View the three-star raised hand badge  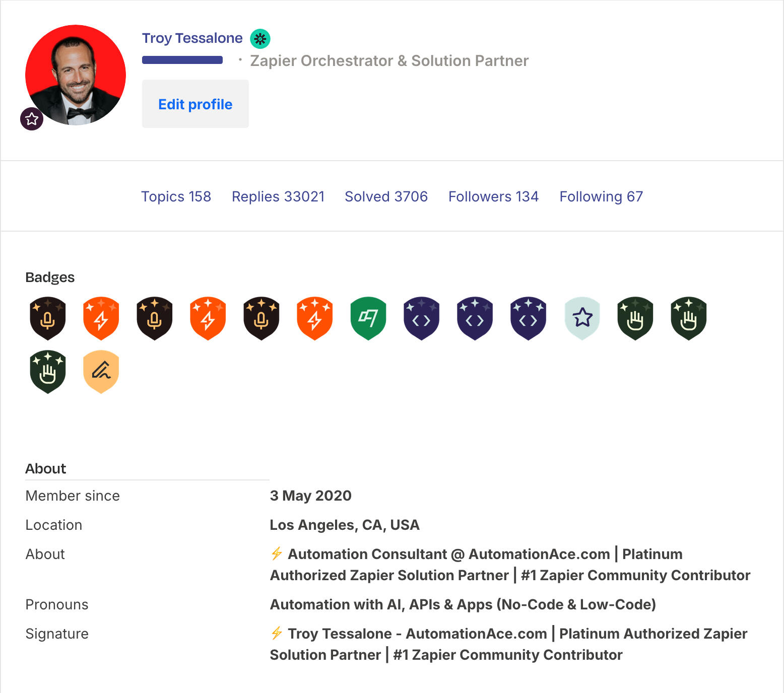48,372
